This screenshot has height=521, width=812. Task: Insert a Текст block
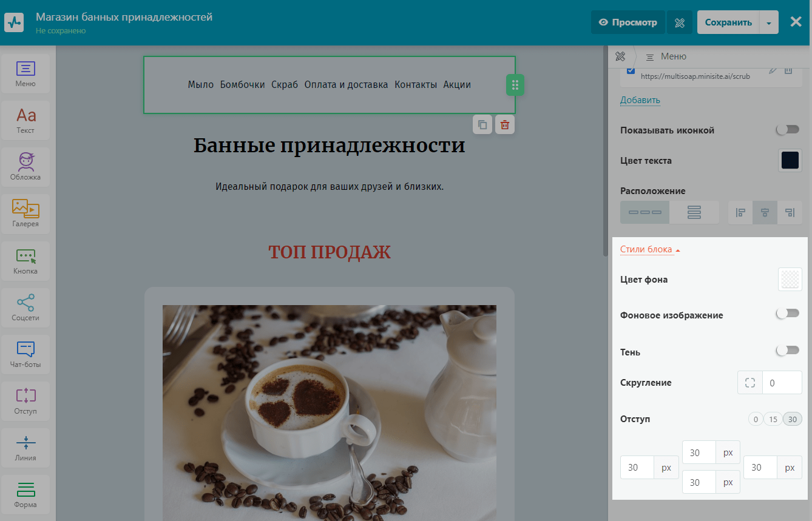click(x=25, y=120)
